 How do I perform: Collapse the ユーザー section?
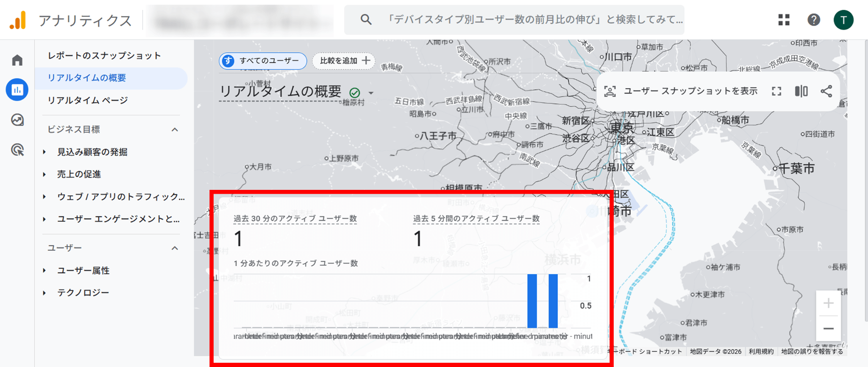point(175,248)
